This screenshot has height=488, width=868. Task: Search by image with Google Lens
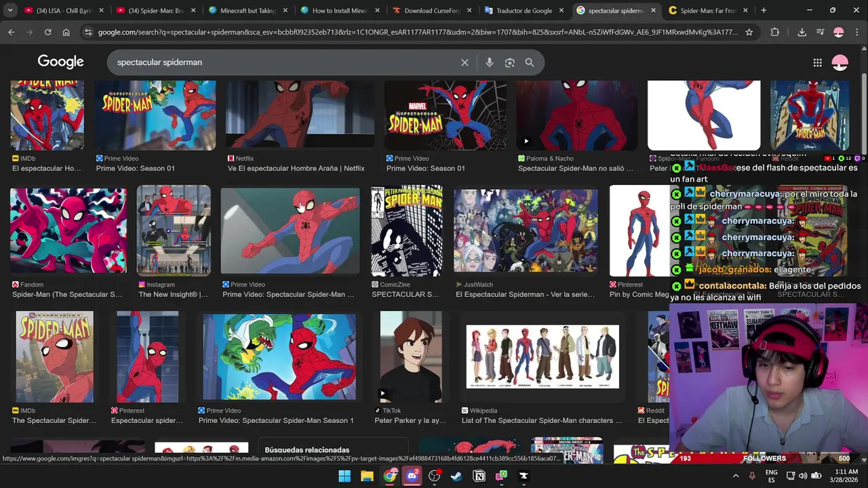tap(510, 62)
